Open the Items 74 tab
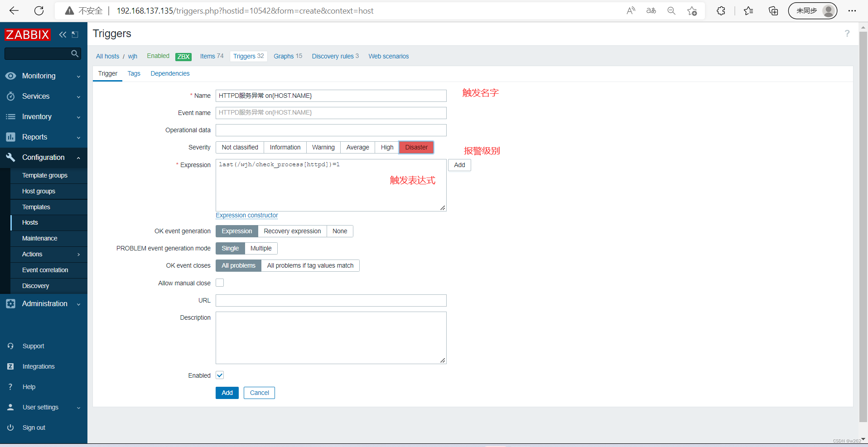The width and height of the screenshot is (868, 447). pyautogui.click(x=212, y=56)
